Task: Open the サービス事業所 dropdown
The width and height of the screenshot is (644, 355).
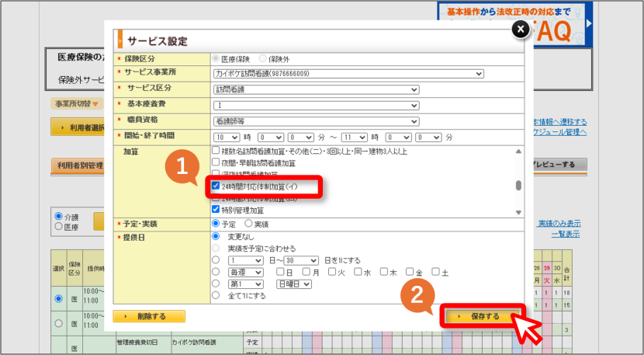Action: click(348, 74)
